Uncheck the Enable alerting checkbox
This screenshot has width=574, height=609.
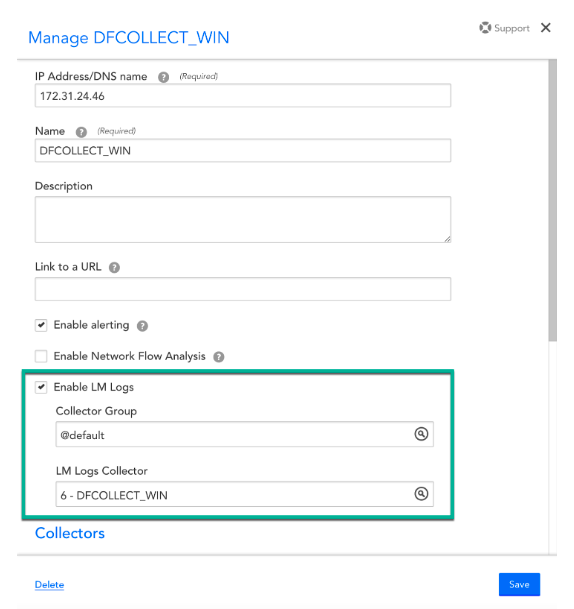click(x=41, y=325)
